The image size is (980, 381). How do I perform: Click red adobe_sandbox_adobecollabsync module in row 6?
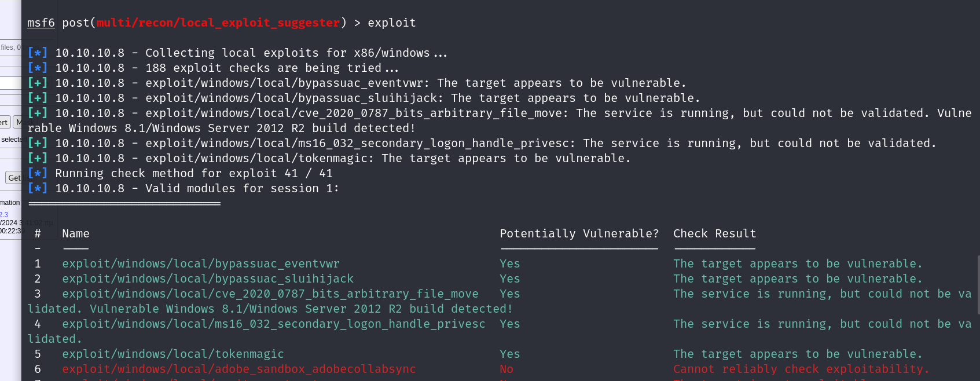point(238,369)
